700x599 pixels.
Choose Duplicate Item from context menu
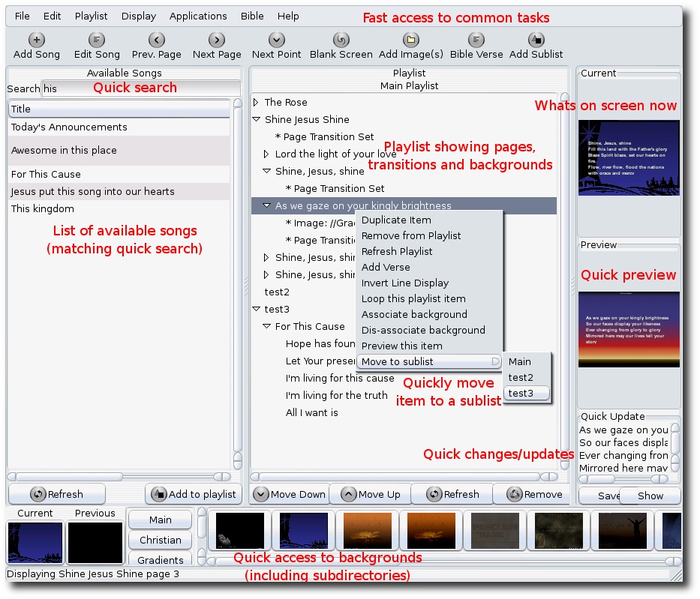pos(429,220)
